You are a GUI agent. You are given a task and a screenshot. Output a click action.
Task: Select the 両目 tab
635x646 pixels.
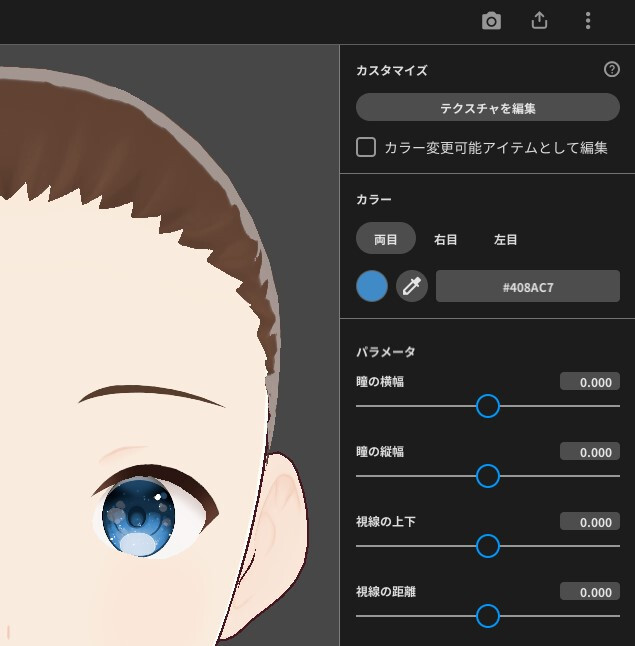(x=386, y=240)
